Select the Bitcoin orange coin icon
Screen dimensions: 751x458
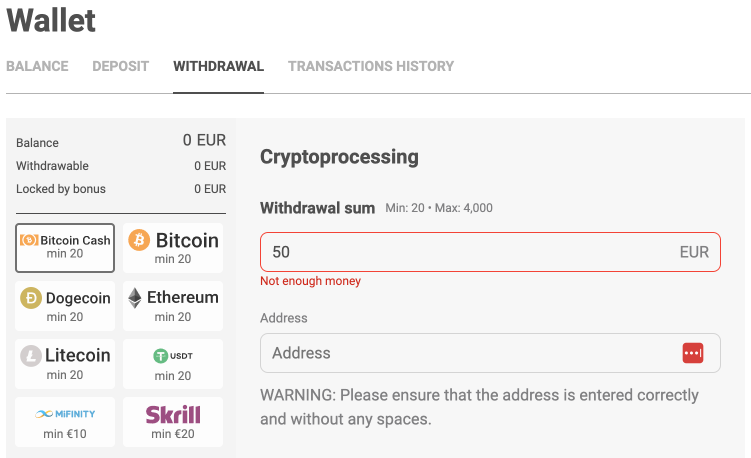point(138,240)
